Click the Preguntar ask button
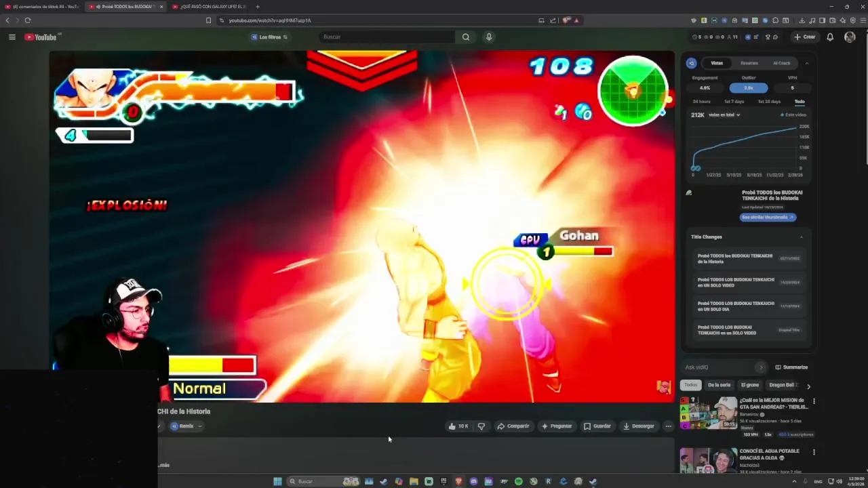868x488 pixels. click(557, 426)
